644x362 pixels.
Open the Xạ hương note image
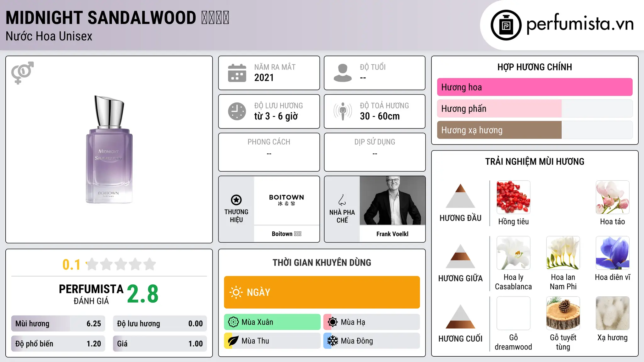613,313
